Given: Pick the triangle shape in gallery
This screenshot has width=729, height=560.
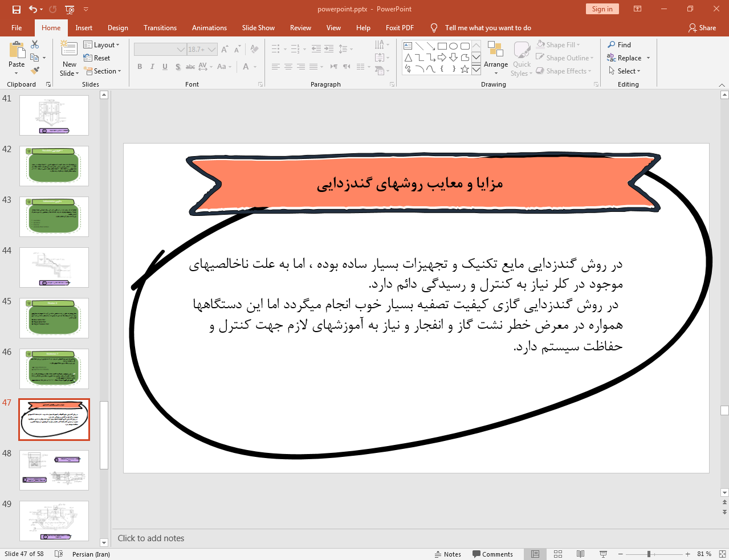Looking at the screenshot, I should [x=408, y=58].
